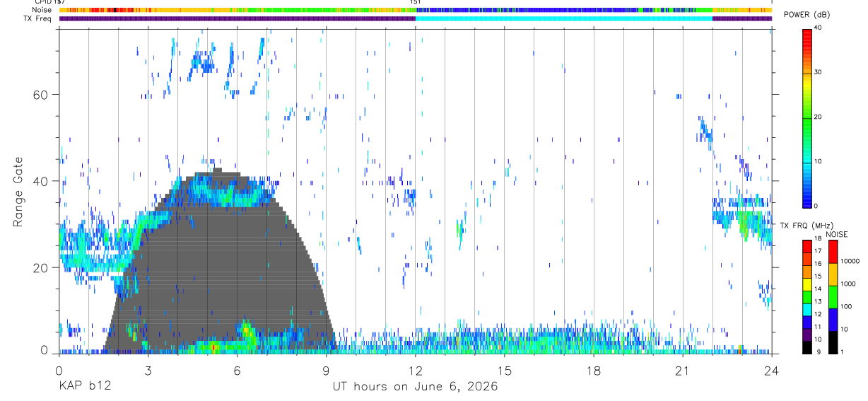
Task: Click the Range Gate y-axis title
Action: 18,192
